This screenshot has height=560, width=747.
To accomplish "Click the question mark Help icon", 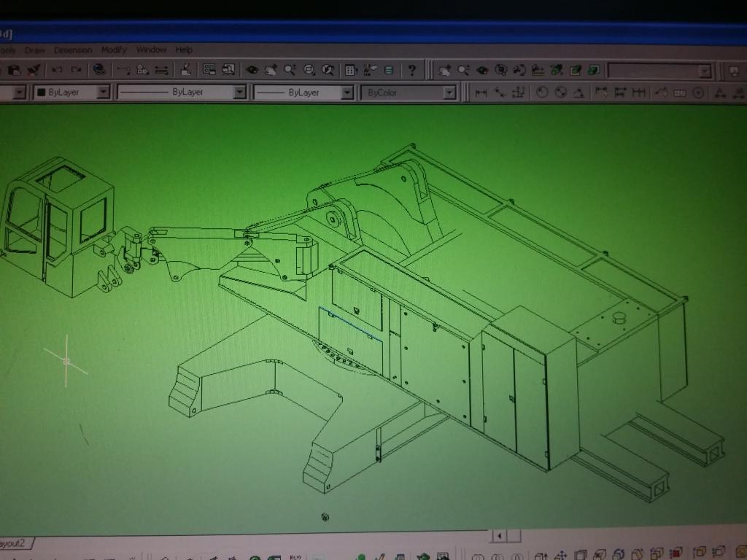I will coord(412,71).
